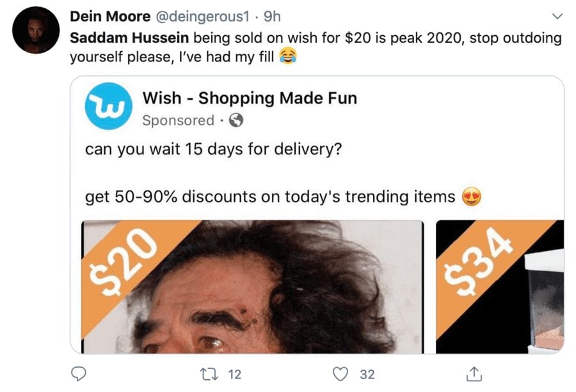Share the tweet via share icon
The width and height of the screenshot is (576, 392).
tap(474, 373)
